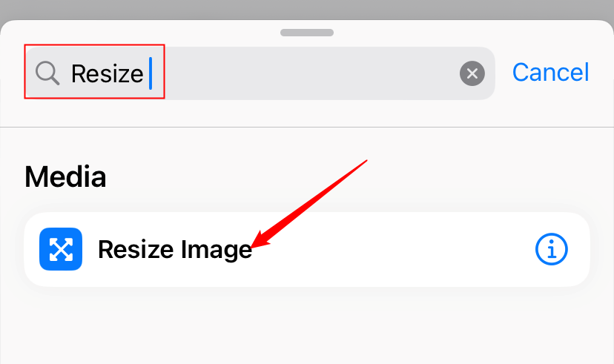Click the Media section header

click(x=65, y=176)
